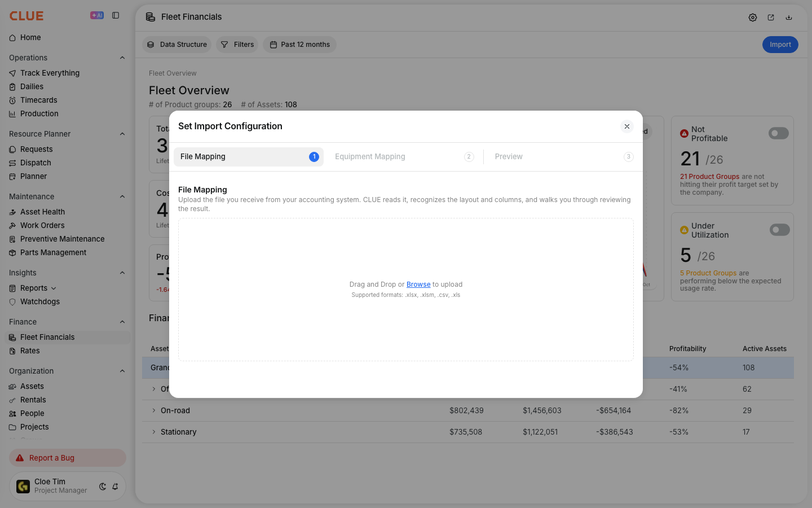Expand the Reports dropdown
Screen dimensions: 812x508
[54, 288]
